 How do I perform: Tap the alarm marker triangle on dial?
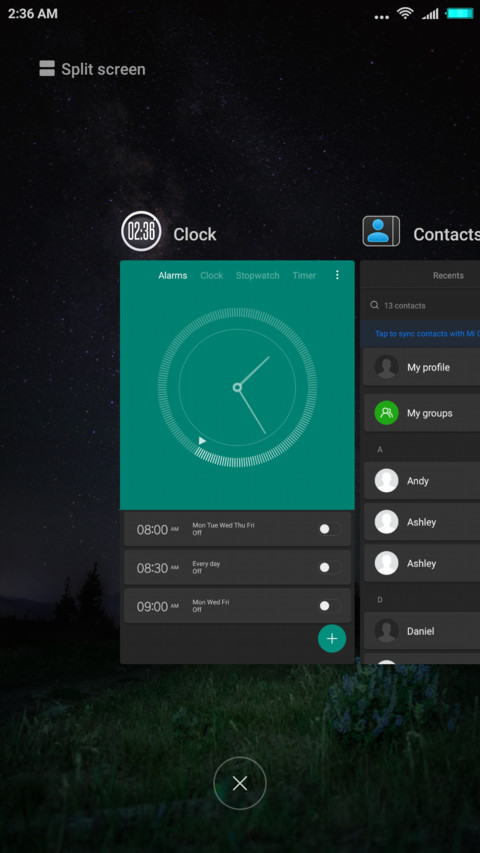click(202, 441)
